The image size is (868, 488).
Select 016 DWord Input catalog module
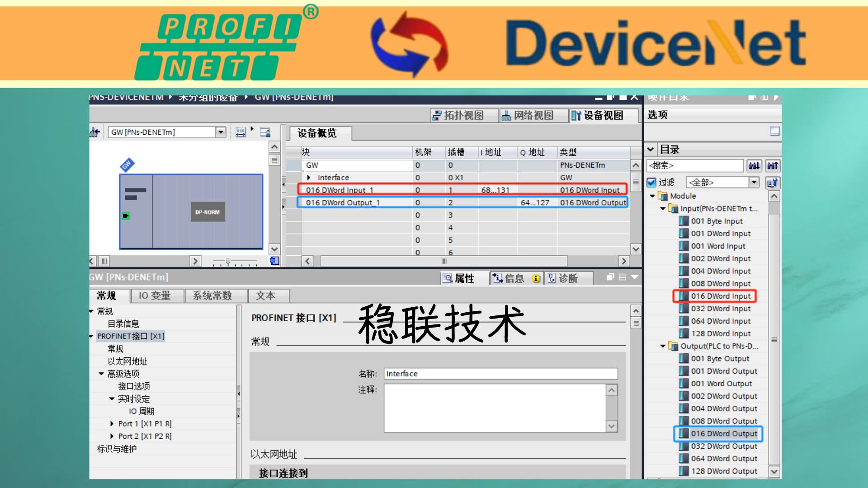pyautogui.click(x=721, y=296)
